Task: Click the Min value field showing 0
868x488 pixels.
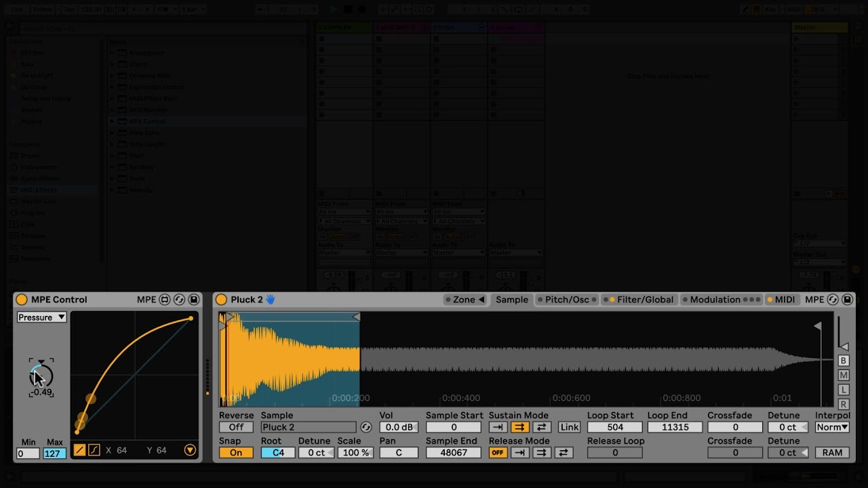Action: (28, 453)
